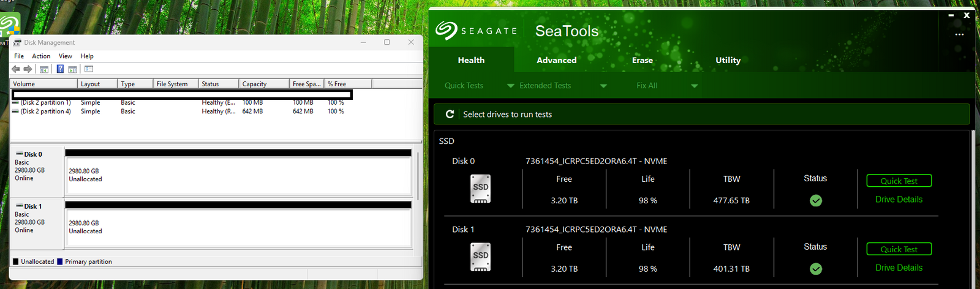Expand the dropdown arrow next to Quick Tests
The width and height of the screenshot is (980, 289).
click(510, 86)
